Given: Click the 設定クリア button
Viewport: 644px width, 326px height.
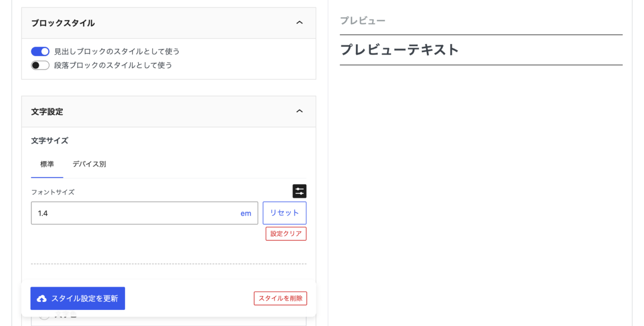Looking at the screenshot, I should click(x=286, y=234).
